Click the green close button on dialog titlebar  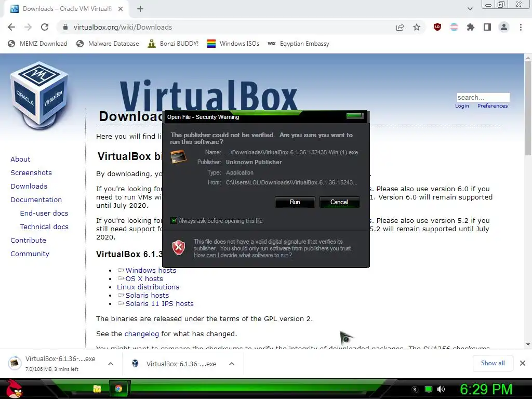(354, 116)
